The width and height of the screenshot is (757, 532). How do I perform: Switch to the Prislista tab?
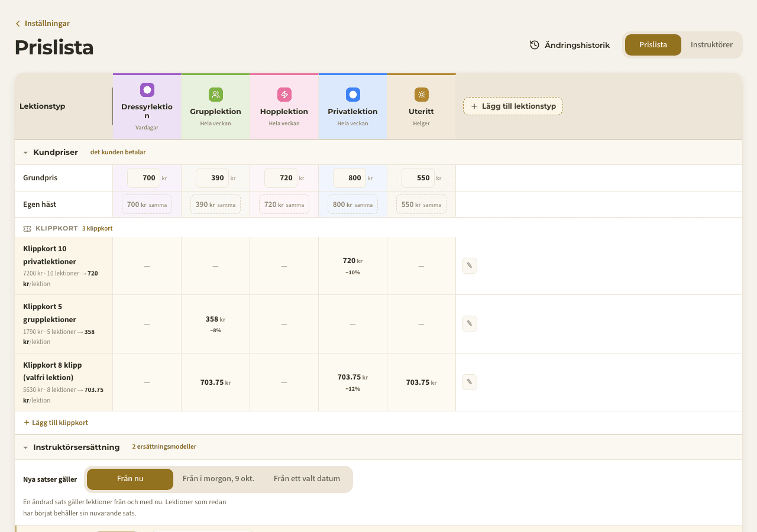tap(653, 45)
